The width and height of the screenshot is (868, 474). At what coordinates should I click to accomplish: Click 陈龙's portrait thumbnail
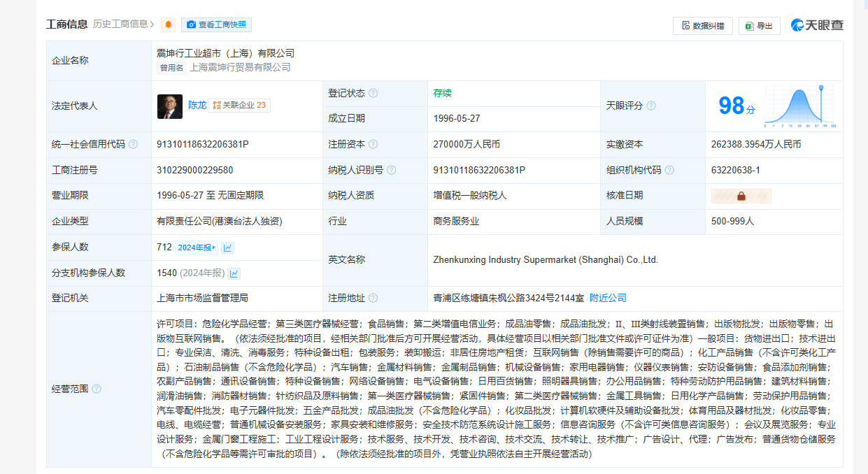tap(170, 106)
